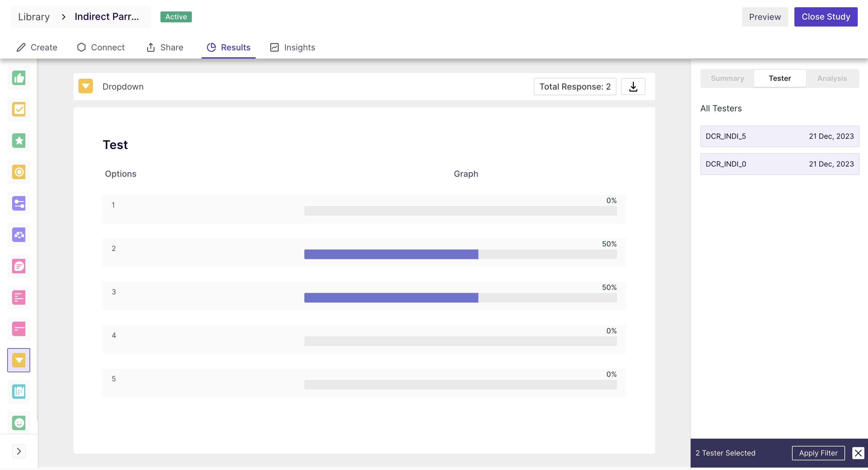Toggle tester DCR_INDI_5 selection

click(779, 136)
